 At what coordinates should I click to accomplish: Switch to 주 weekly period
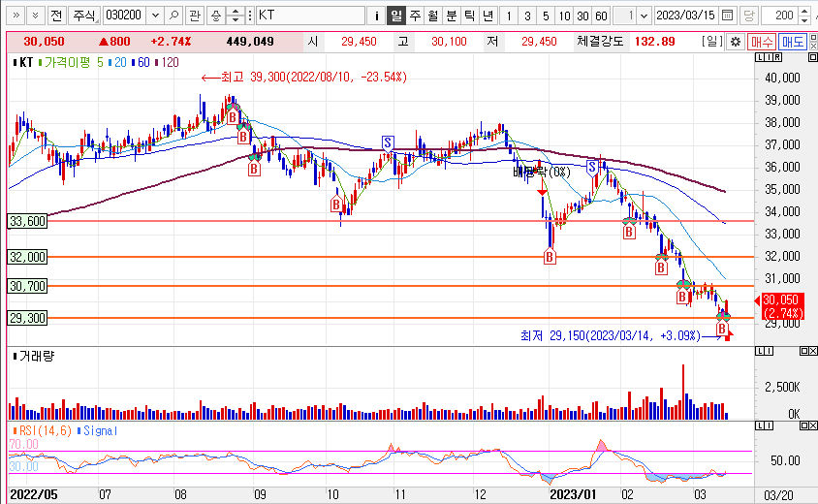[415, 16]
